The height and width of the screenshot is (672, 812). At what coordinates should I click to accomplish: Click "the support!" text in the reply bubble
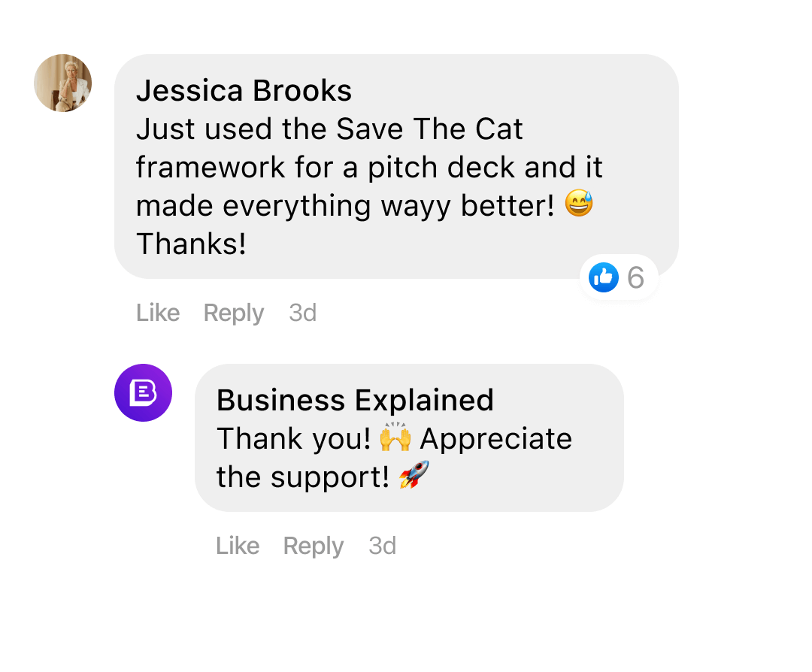tap(302, 477)
